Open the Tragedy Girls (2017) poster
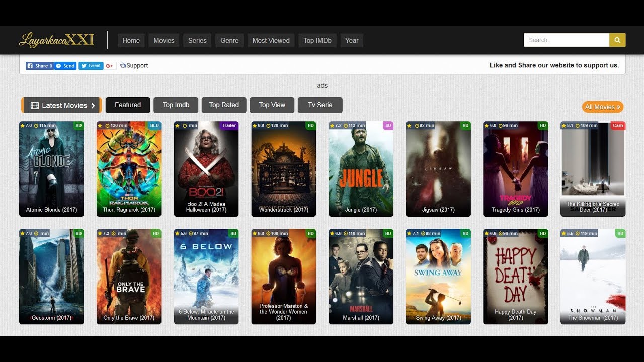The height and width of the screenshot is (362, 644). pyautogui.click(x=516, y=169)
